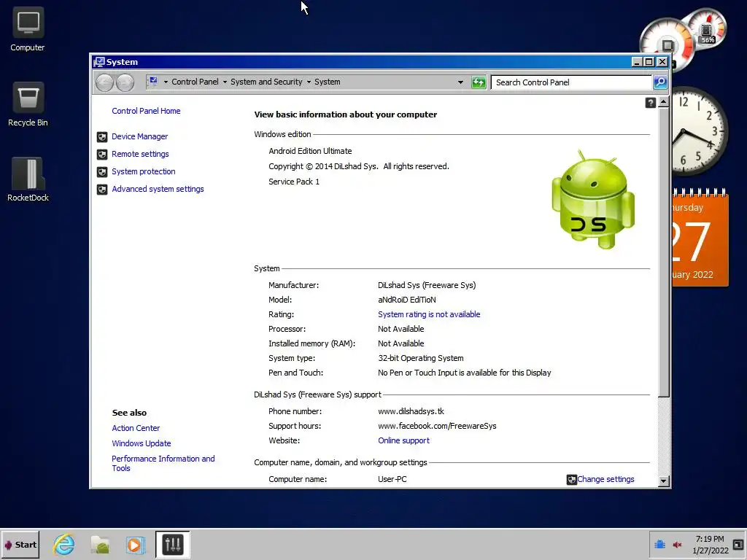
Task: Click the "www.facebook.com/FreewareSys" text
Action: tap(437, 426)
